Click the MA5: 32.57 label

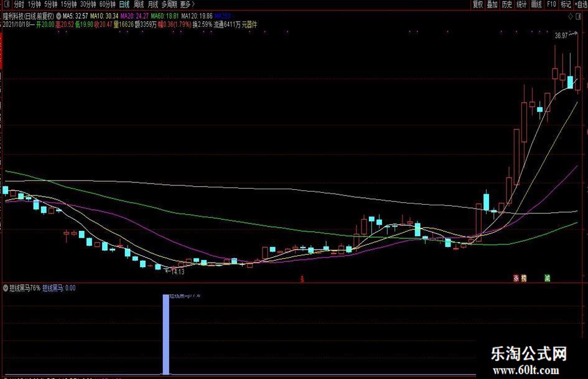click(x=75, y=16)
